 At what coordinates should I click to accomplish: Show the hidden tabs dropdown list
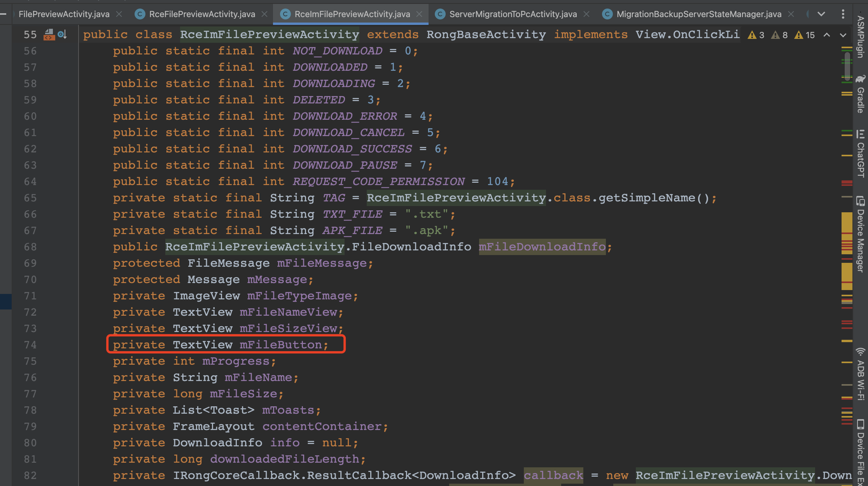click(821, 14)
